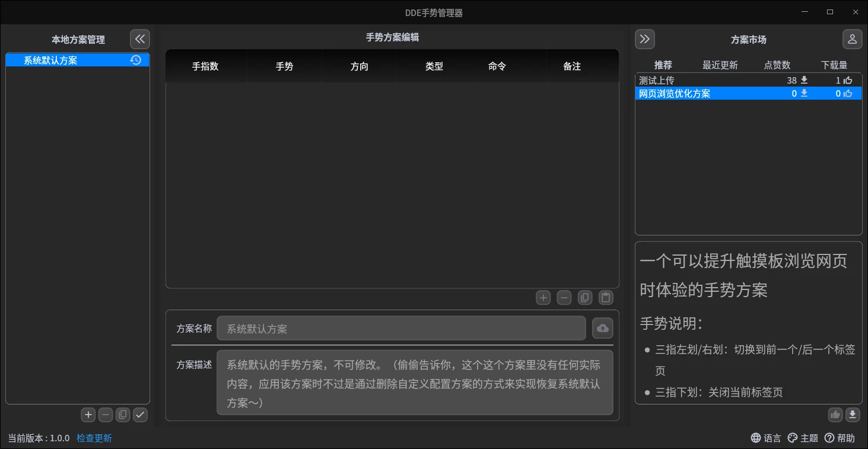Add a new local scheme
Image resolution: width=868 pixels, height=449 pixels.
(x=88, y=415)
